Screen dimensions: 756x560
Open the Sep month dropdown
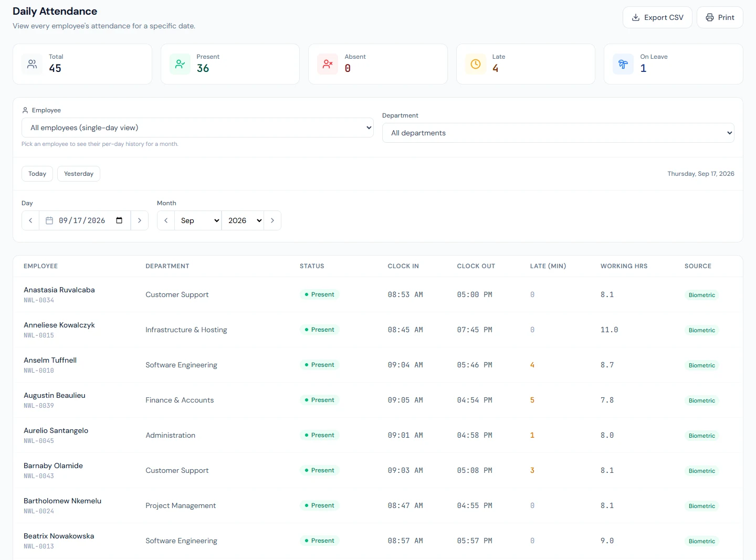[198, 220]
